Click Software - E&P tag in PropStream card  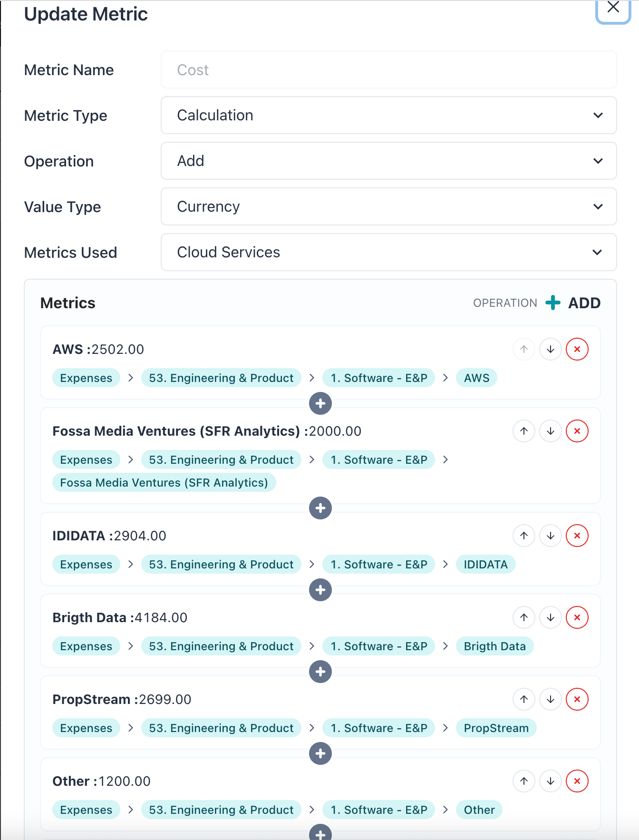point(379,728)
